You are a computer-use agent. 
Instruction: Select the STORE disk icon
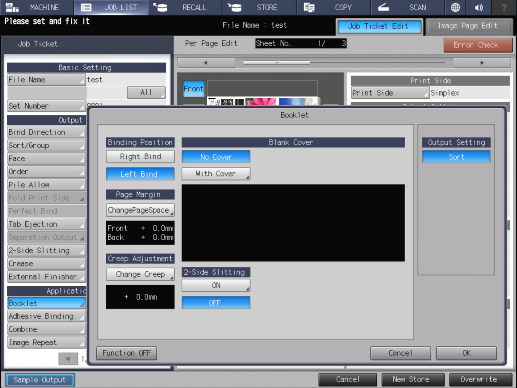click(x=234, y=7)
